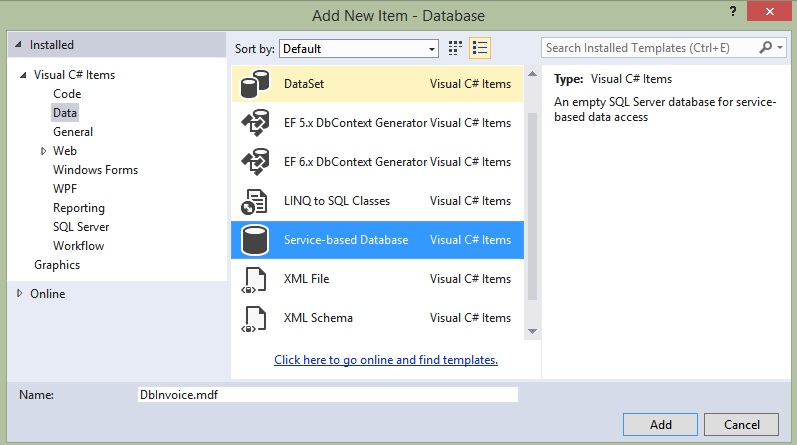Screen dimensions: 797x445
Task: Click the DataSet template icon
Action: tap(253, 85)
